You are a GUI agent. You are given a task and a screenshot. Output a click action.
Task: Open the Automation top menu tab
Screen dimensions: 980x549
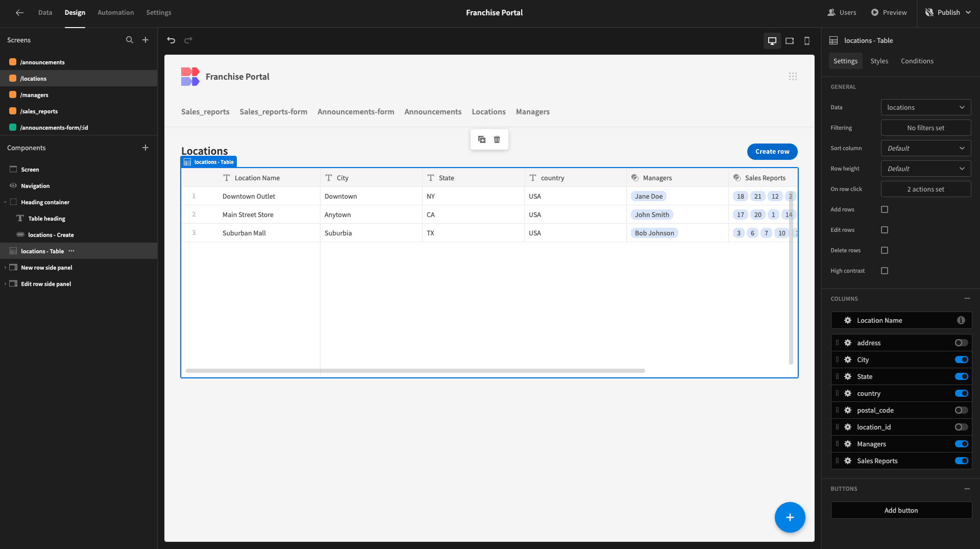click(x=115, y=12)
